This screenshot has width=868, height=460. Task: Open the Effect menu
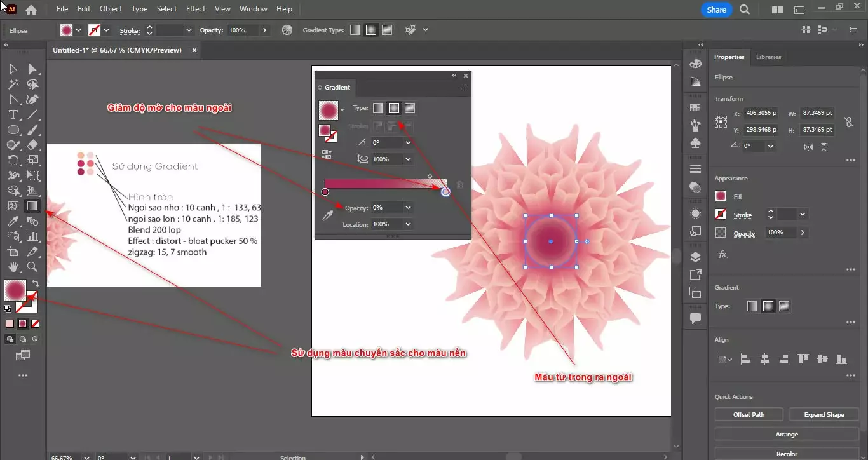(x=196, y=9)
